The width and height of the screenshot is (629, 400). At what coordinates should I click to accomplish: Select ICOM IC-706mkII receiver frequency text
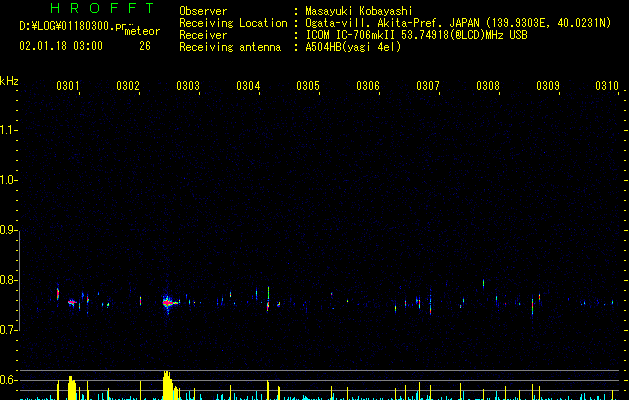click(416, 35)
